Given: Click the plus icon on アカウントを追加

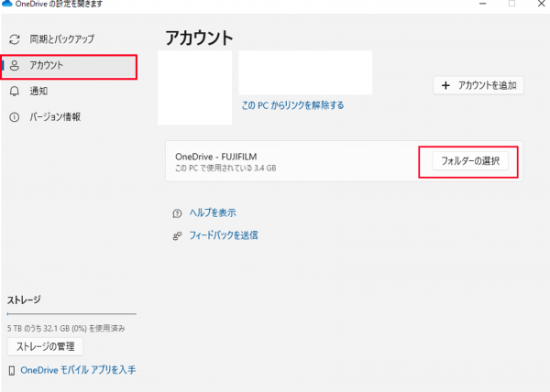Looking at the screenshot, I should (446, 85).
